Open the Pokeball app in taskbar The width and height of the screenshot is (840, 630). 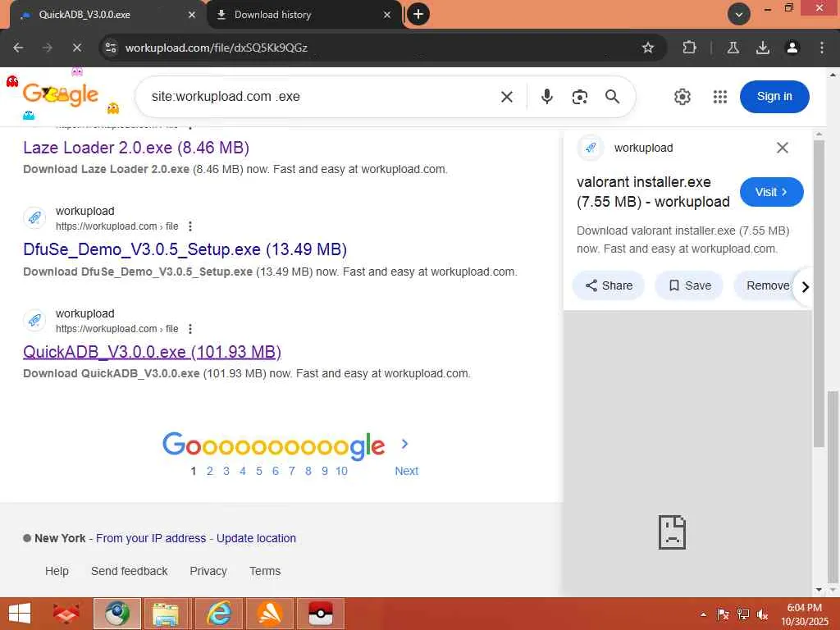pos(321,614)
